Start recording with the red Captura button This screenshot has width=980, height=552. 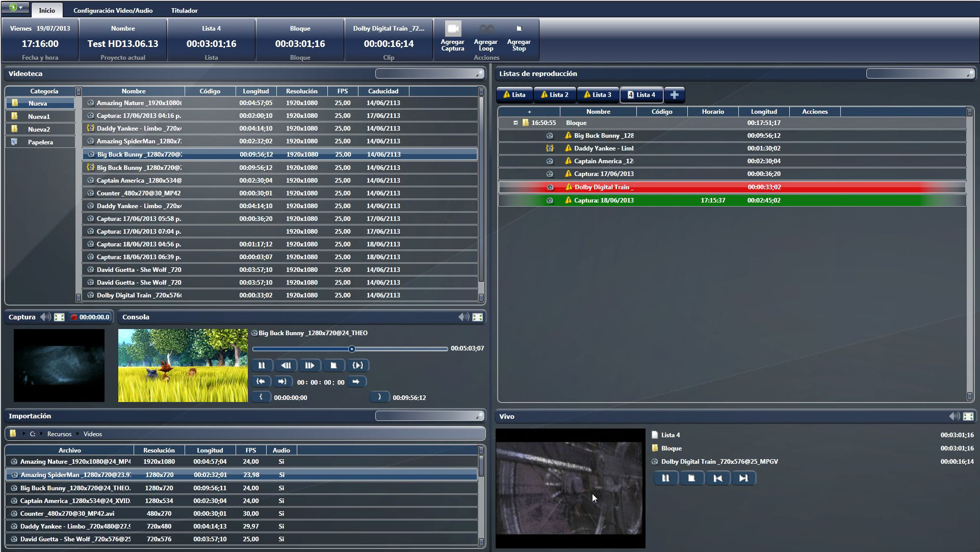click(74, 317)
